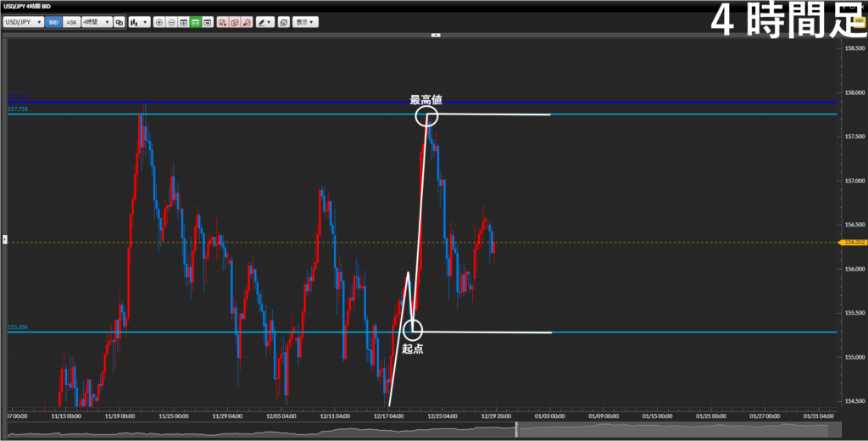Screen dimensions: 868x441
Task: Click the middle pink order icon
Action: 234,22
